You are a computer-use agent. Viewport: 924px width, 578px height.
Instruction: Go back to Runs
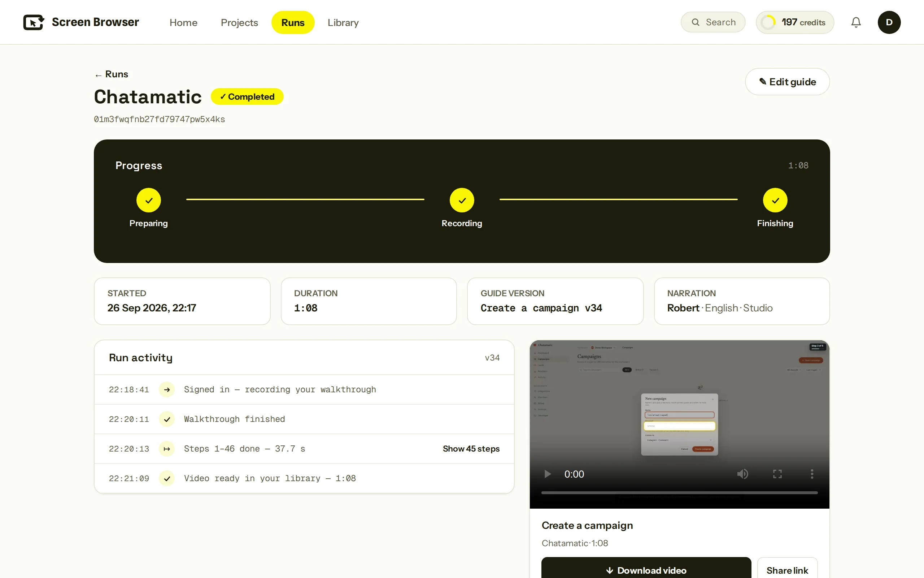click(112, 74)
